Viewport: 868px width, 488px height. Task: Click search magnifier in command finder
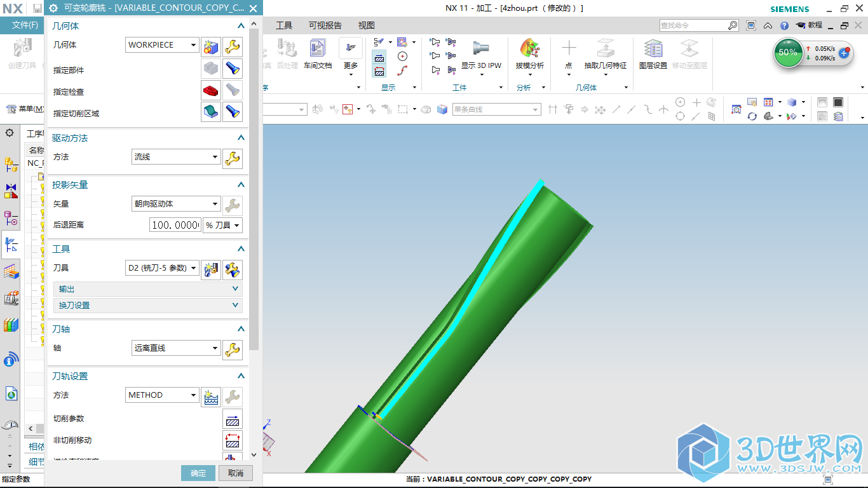[x=733, y=25]
